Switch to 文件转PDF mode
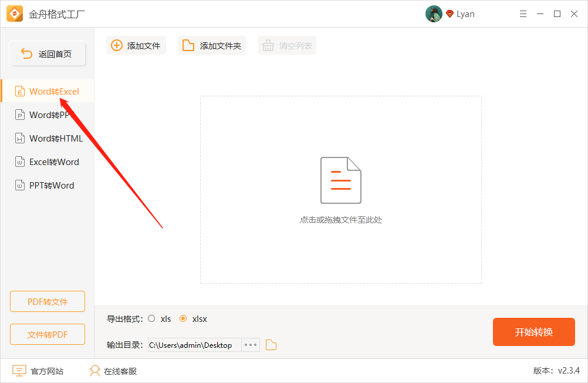Viewport: 588px width, 383px height. (48, 334)
